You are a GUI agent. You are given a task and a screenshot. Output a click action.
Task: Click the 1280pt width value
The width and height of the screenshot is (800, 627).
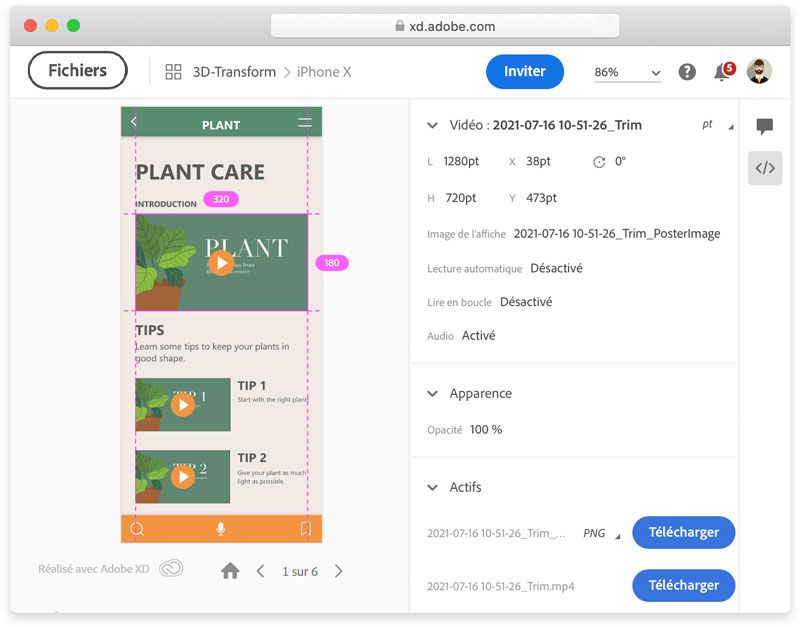(461, 161)
